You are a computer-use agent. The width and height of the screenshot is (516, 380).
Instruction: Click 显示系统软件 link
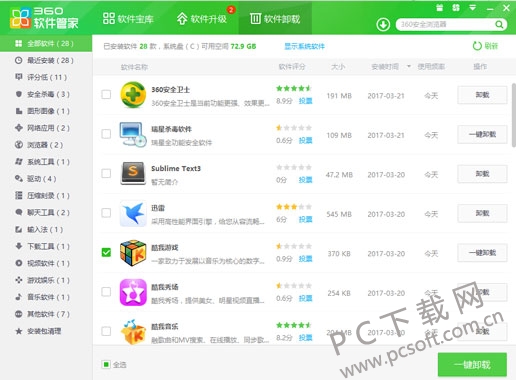[x=304, y=46]
